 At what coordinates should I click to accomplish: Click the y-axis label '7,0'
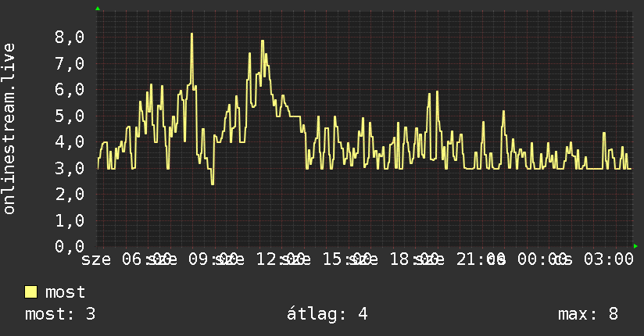coord(70,63)
